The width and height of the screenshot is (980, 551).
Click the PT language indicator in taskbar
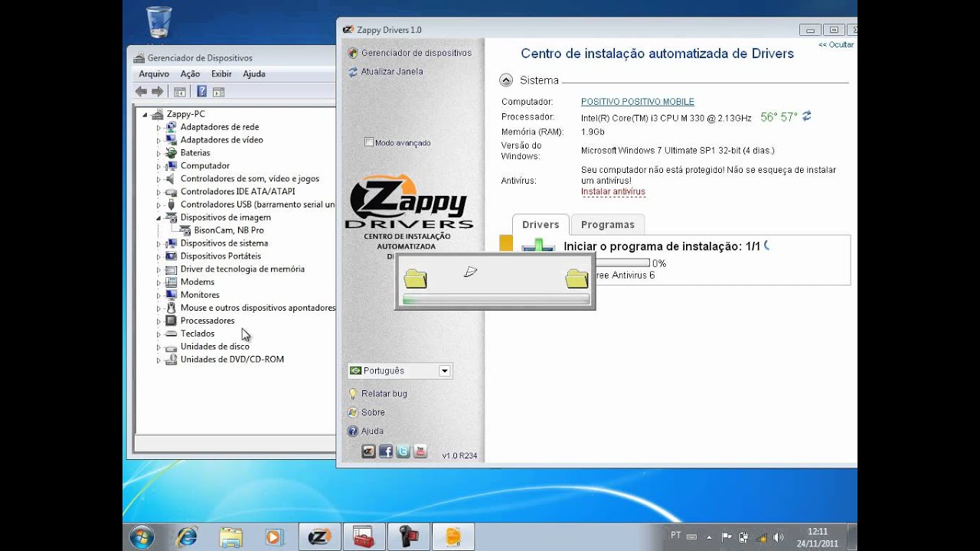pyautogui.click(x=676, y=536)
